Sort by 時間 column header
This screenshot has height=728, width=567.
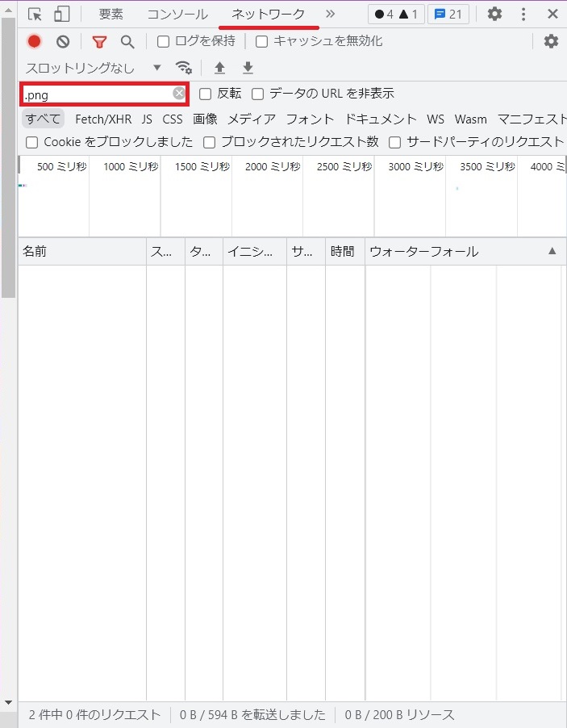click(x=345, y=252)
